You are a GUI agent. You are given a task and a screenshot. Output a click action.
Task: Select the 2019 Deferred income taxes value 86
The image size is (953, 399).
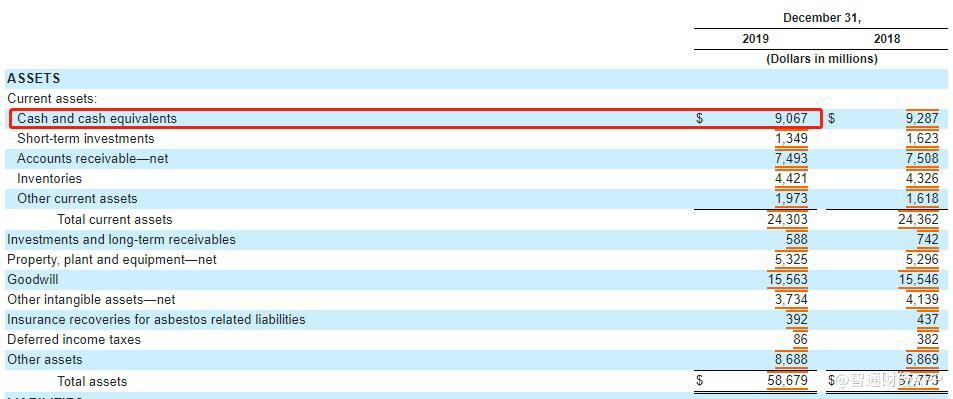click(800, 339)
